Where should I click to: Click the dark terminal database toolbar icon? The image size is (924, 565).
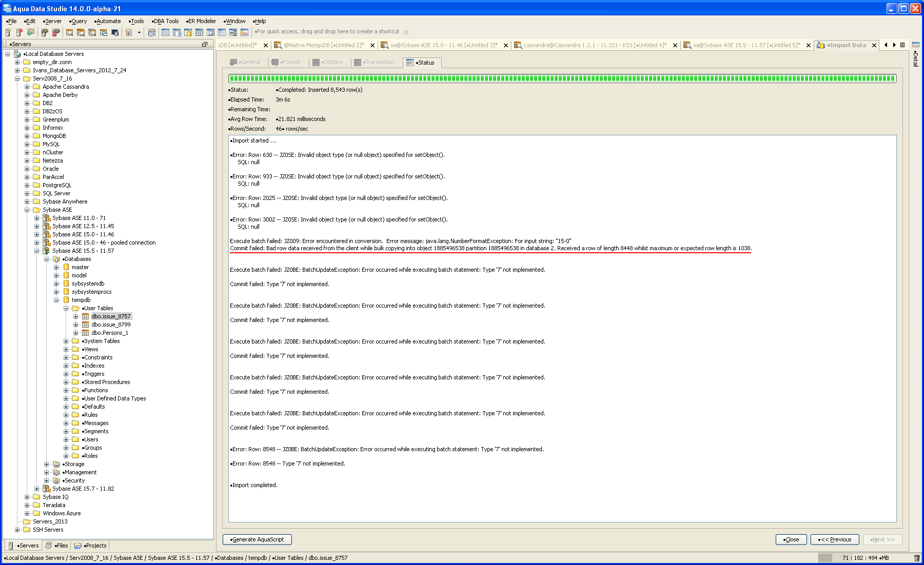[115, 32]
